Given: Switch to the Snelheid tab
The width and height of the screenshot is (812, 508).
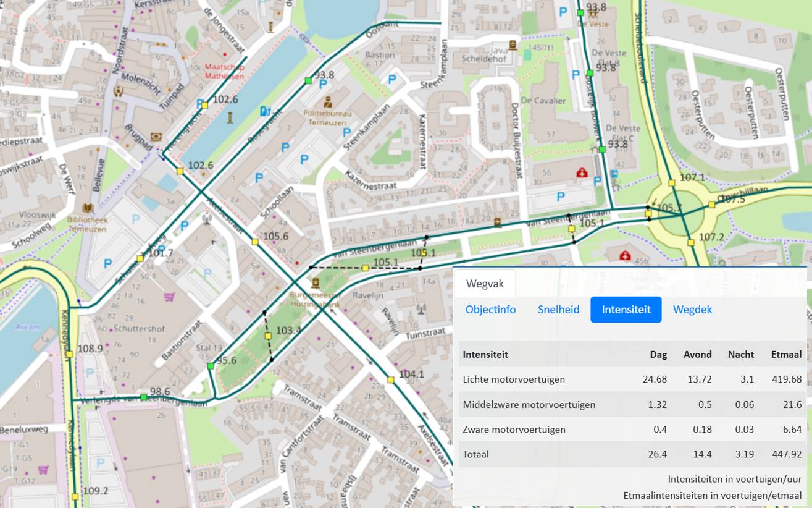Looking at the screenshot, I should (558, 310).
